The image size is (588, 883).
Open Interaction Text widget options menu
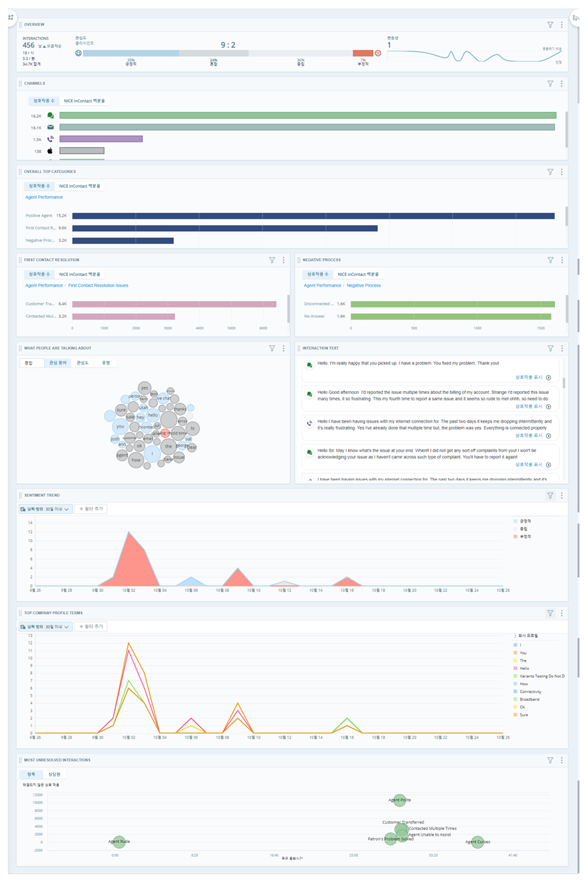tap(562, 348)
